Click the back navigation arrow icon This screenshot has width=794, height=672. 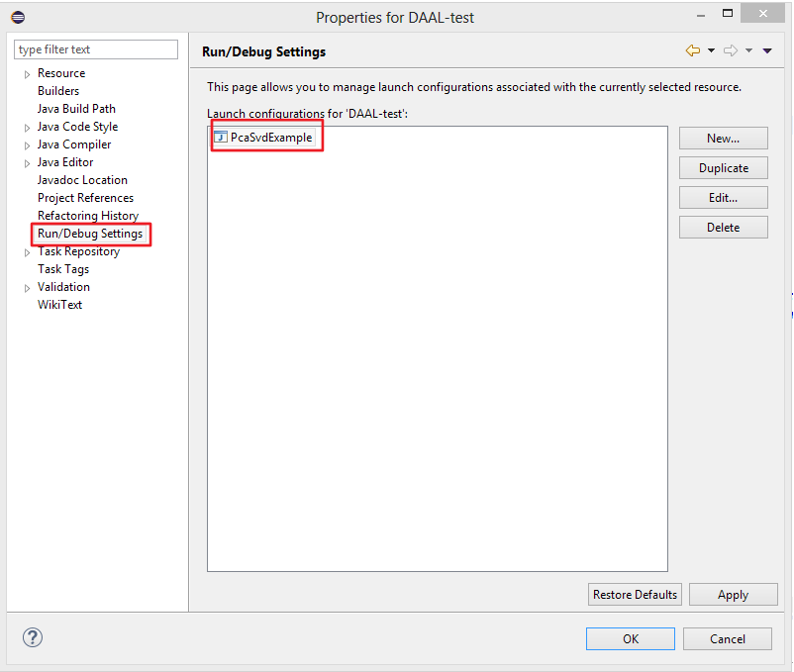pyautogui.click(x=692, y=50)
